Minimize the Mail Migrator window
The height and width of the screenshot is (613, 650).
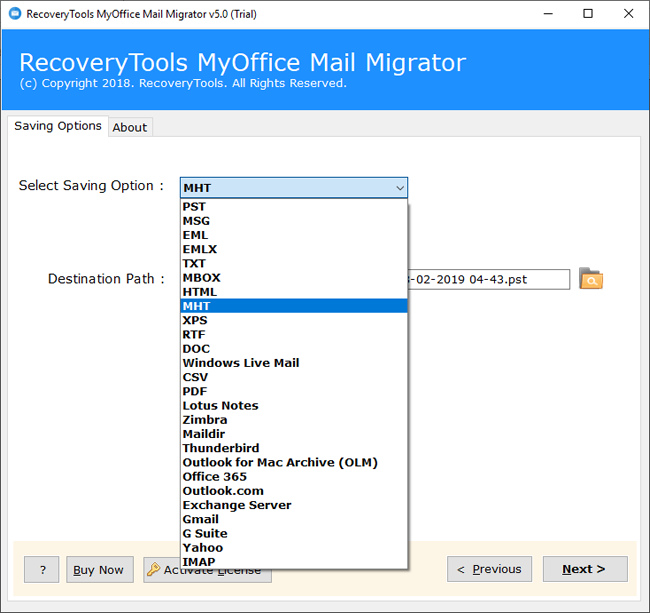(548, 14)
